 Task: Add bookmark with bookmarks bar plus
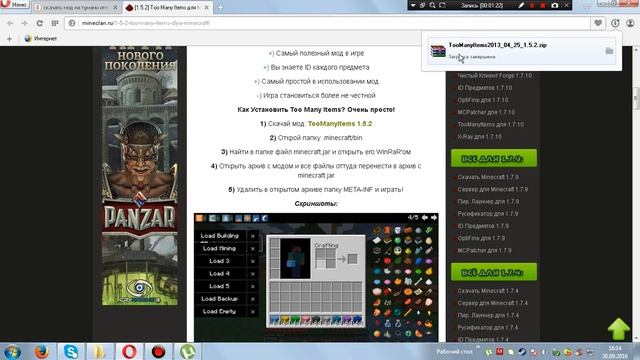(9, 39)
